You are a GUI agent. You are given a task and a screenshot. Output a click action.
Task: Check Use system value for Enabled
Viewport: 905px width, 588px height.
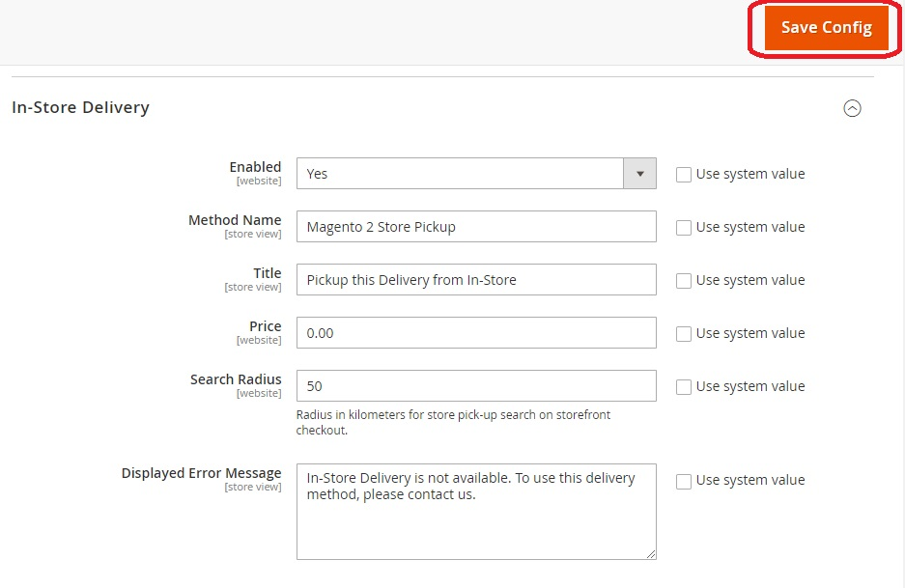(x=684, y=175)
